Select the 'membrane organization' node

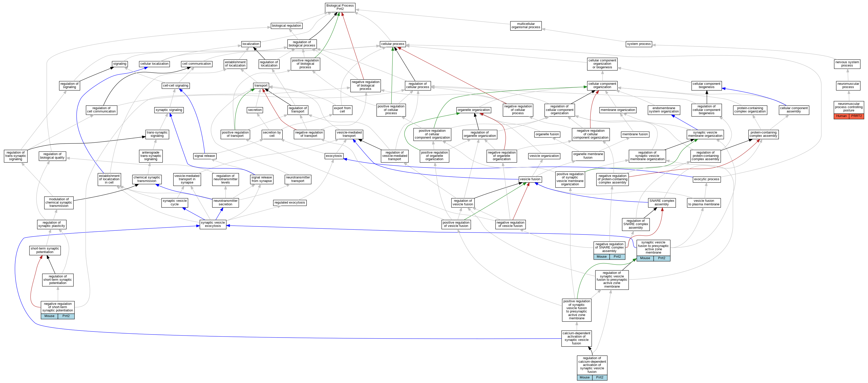tap(618, 110)
